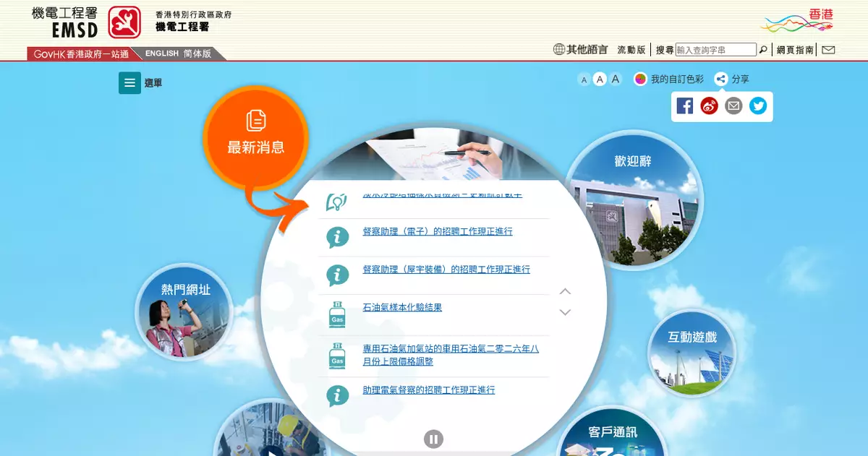The width and height of the screenshot is (868, 456).
Task: Click the 分享 share text
Action: [740, 79]
